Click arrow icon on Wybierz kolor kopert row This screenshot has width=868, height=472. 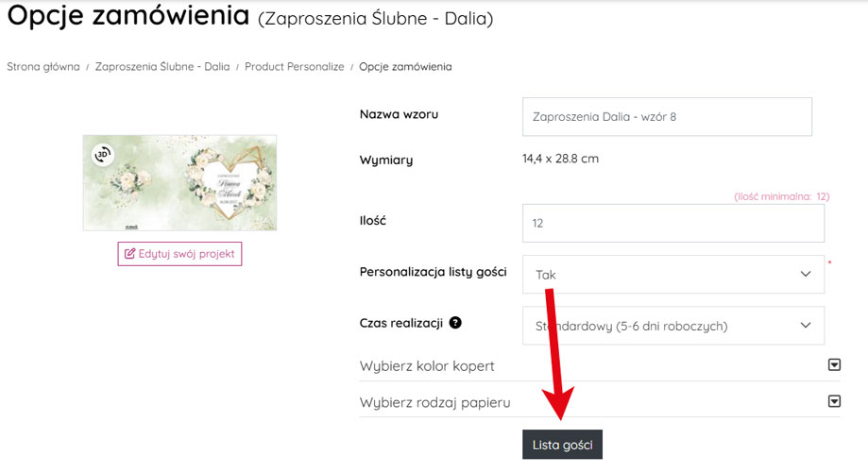(834, 365)
